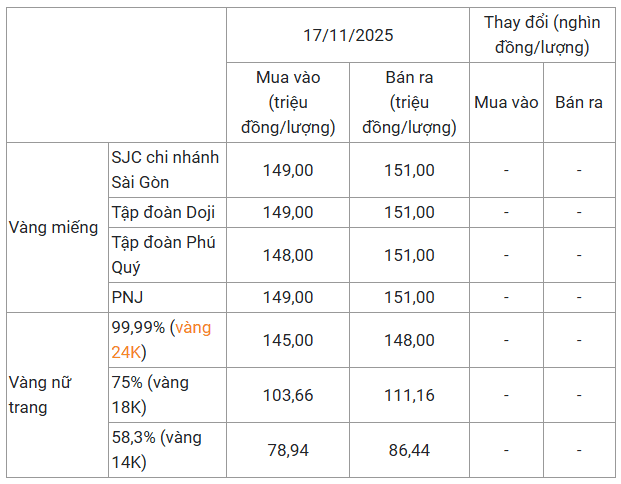Screen dimensions: 621x484
Task: Click the "SJC chi nhánh Sài Gòn" row label
Action: [164, 170]
